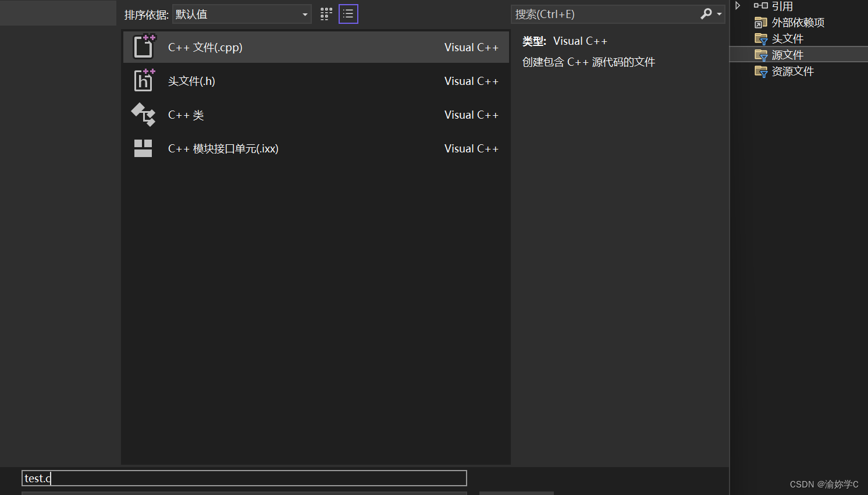Select 资源文件 in Solution Explorer tree
The height and width of the screenshot is (495, 868).
[x=793, y=72]
